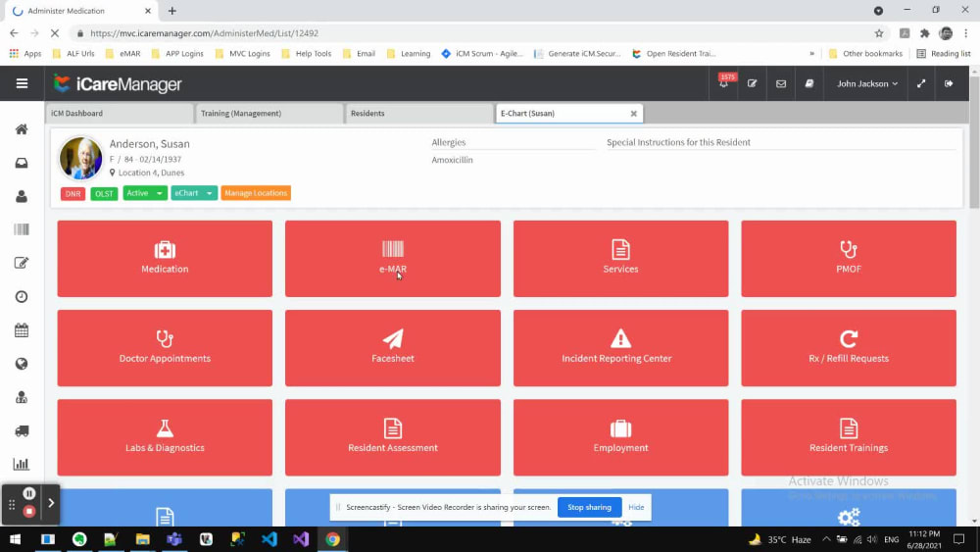Open the Rx / Refill Requests tile
The width and height of the screenshot is (980, 552).
tap(849, 348)
